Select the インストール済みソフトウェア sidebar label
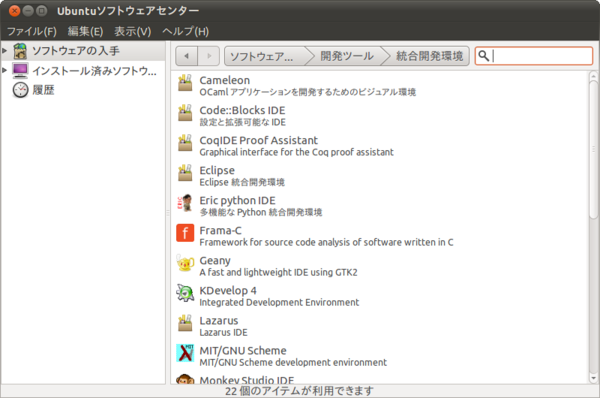Image resolution: width=600 pixels, height=398 pixels. (95, 71)
